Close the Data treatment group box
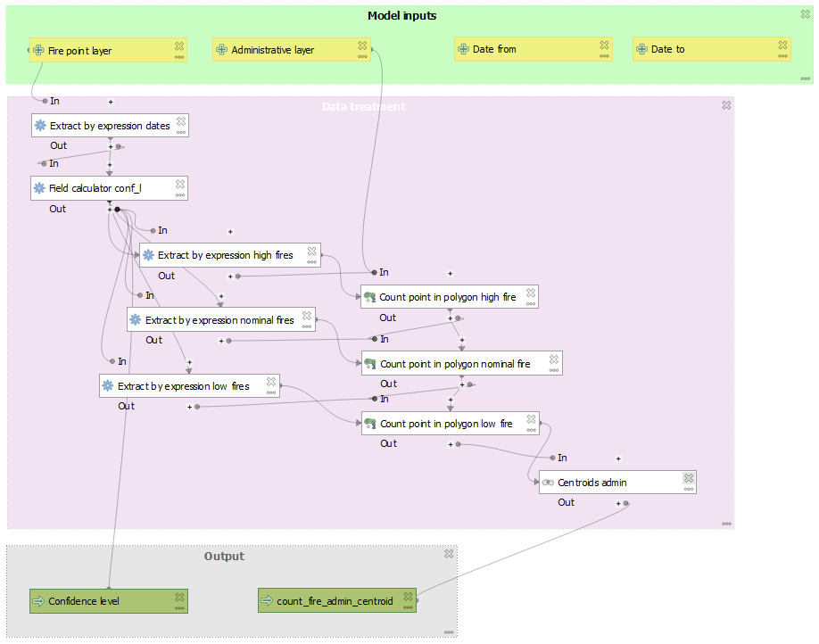This screenshot has height=644, width=819. pyautogui.click(x=726, y=105)
